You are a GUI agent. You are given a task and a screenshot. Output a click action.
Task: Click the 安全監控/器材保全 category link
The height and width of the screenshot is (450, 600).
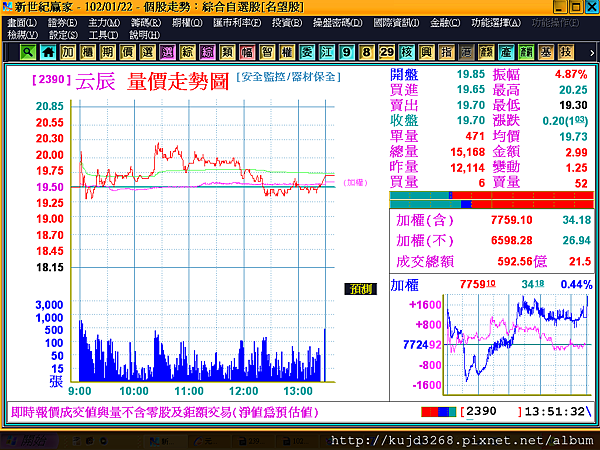pyautogui.click(x=289, y=77)
